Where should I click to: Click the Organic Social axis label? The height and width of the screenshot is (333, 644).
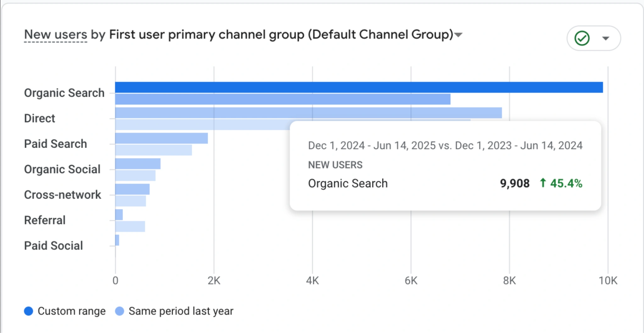(62, 169)
